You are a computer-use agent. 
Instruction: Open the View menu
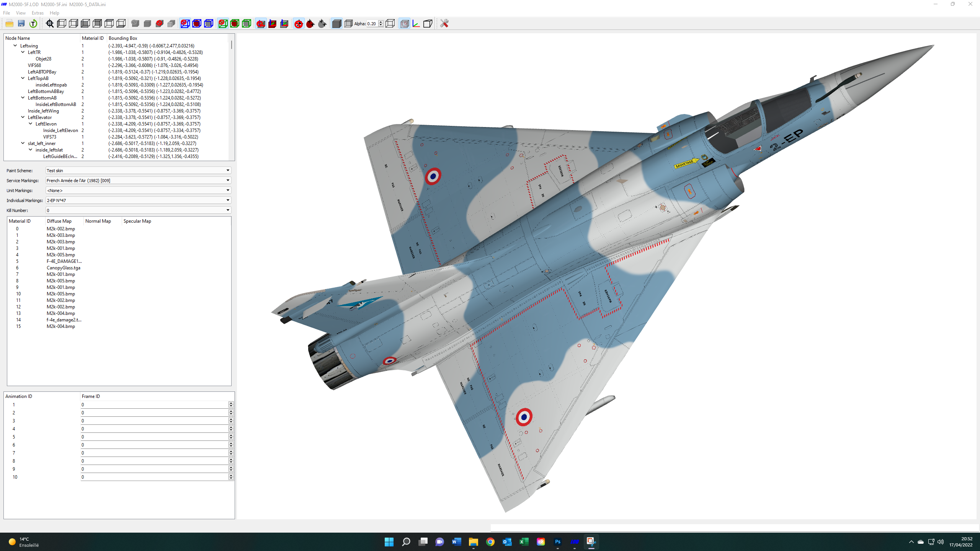pyautogui.click(x=21, y=13)
